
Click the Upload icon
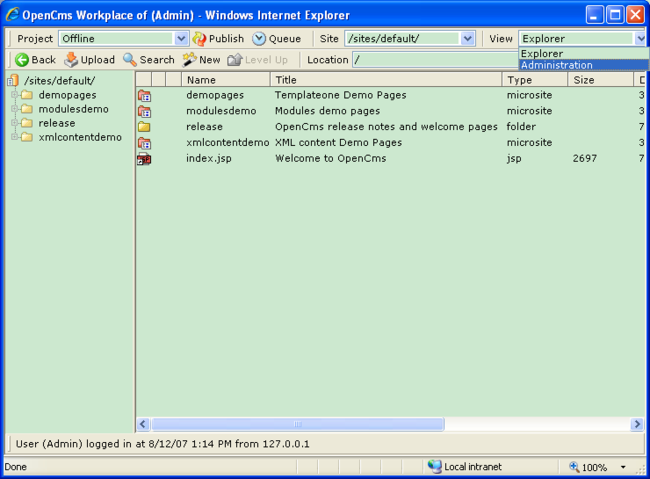click(71, 60)
